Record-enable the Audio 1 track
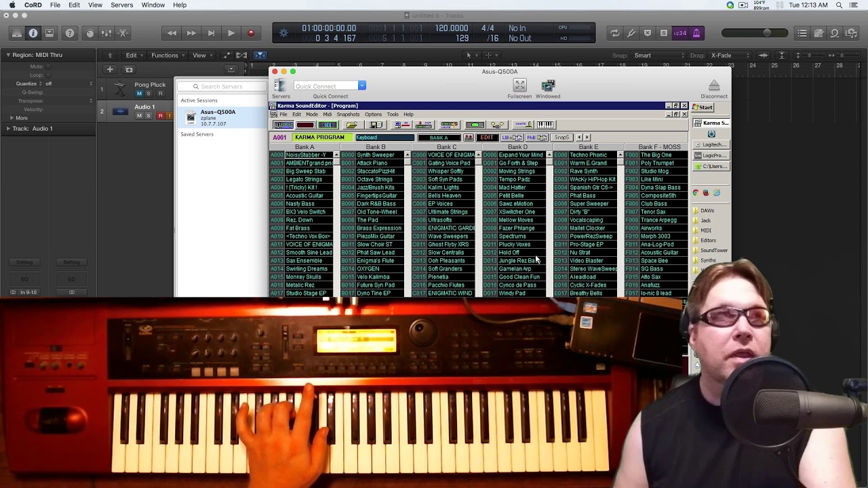This screenshot has width=868, height=488. 160,116
